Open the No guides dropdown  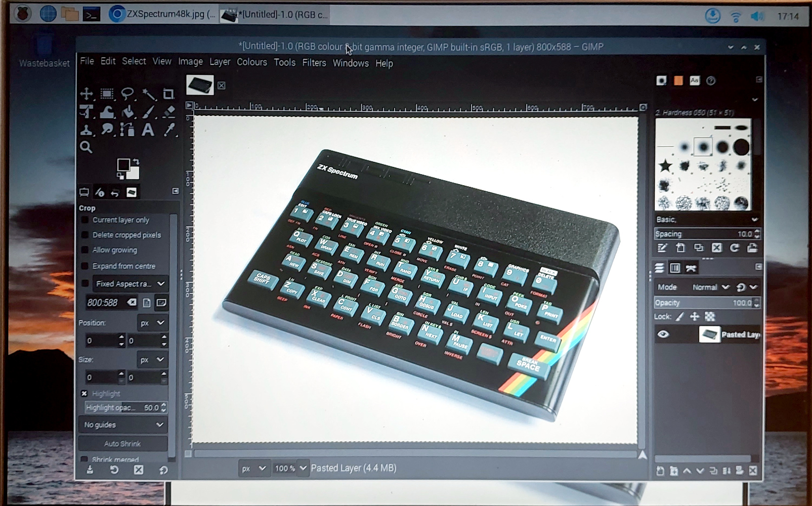click(x=122, y=425)
